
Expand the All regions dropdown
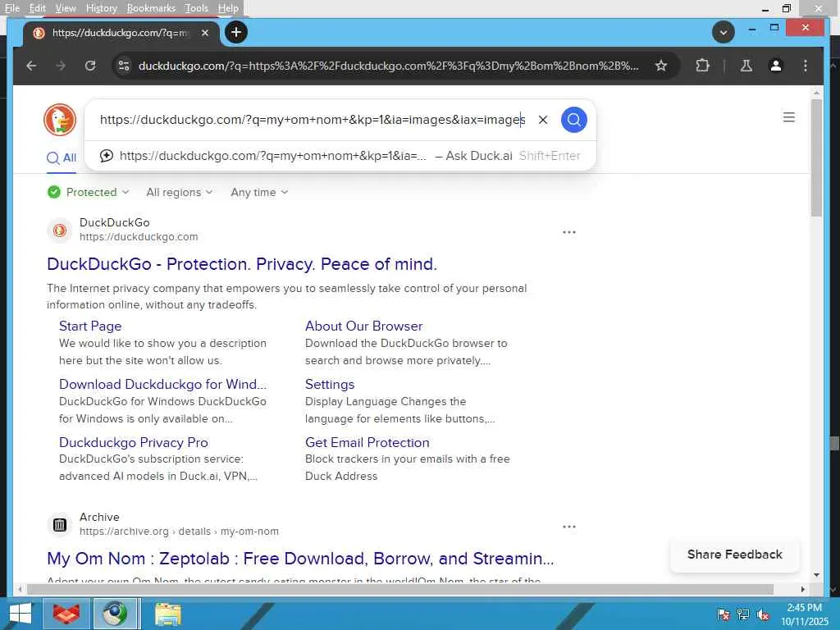click(x=180, y=192)
